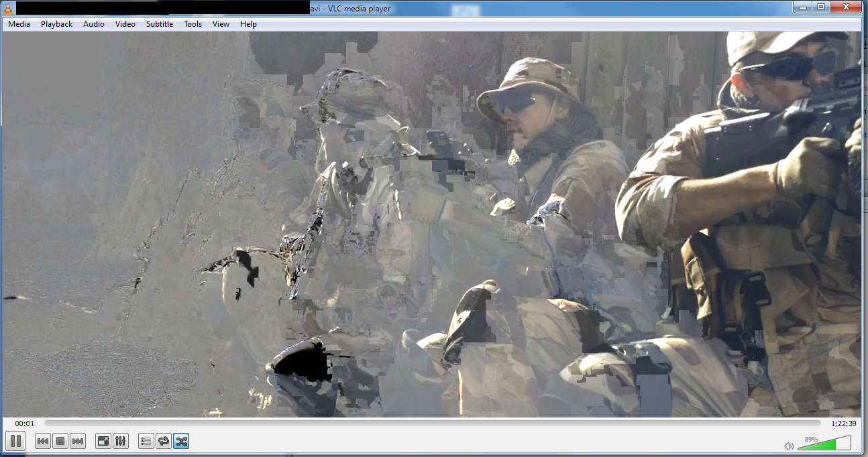The image size is (868, 457).
Task: Open the Video menu
Action: pyautogui.click(x=125, y=24)
